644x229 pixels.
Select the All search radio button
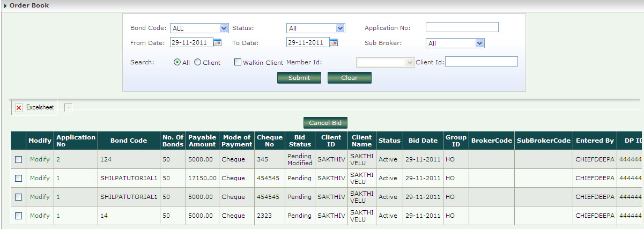(x=177, y=62)
